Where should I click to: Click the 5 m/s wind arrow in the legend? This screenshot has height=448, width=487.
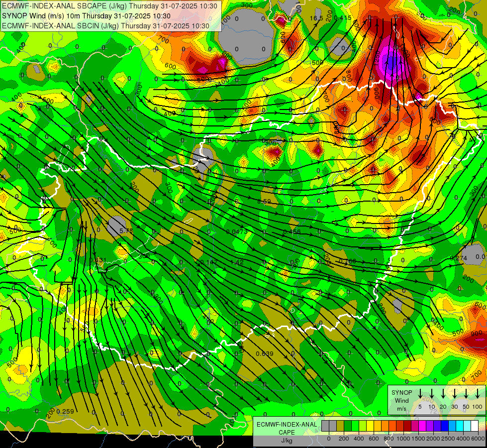pos(420,394)
